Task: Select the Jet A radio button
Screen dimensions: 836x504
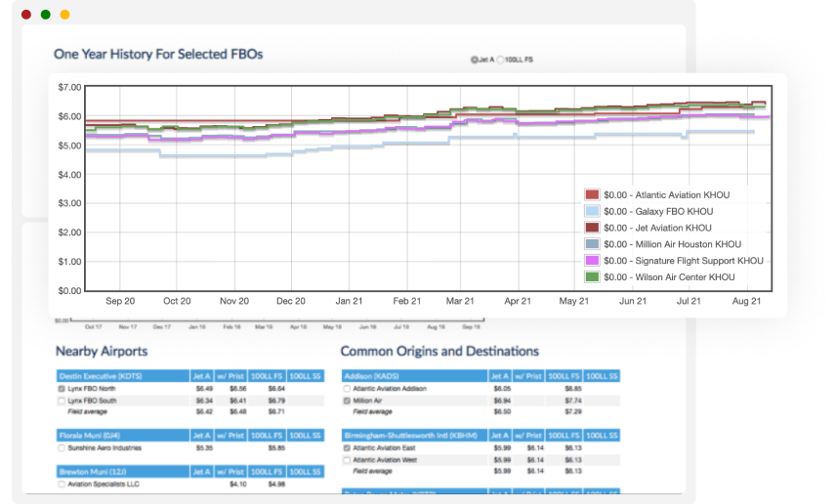Action: click(x=475, y=60)
